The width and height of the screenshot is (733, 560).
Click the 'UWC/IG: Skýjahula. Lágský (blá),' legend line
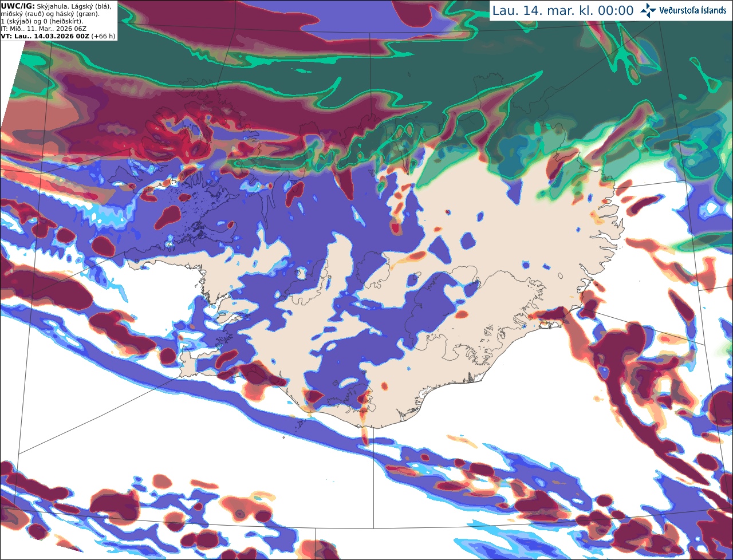56,6
